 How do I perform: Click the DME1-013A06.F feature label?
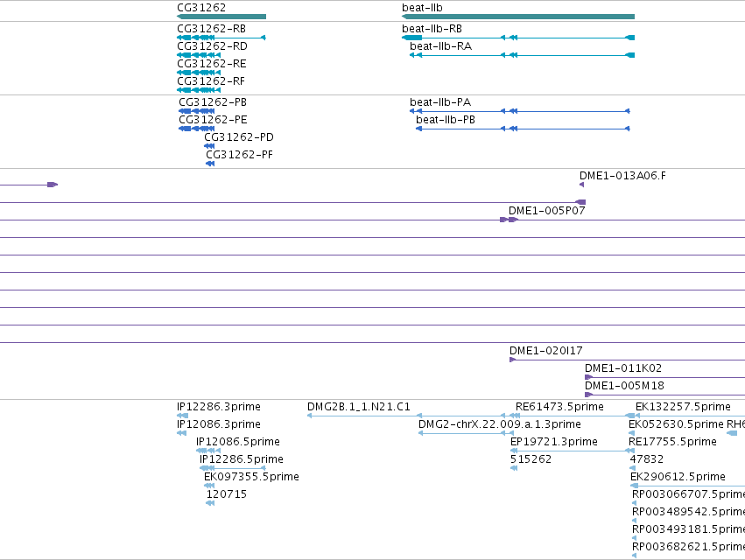point(623,176)
